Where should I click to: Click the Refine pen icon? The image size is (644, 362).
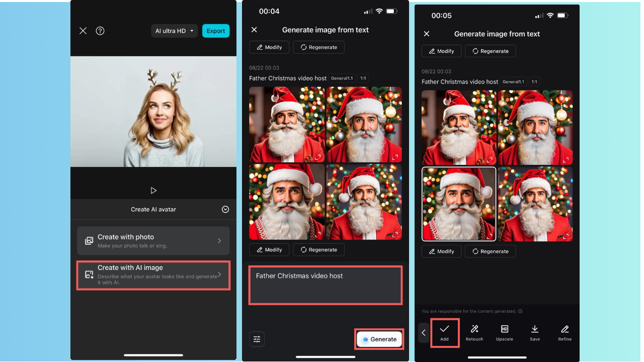[x=565, y=332]
